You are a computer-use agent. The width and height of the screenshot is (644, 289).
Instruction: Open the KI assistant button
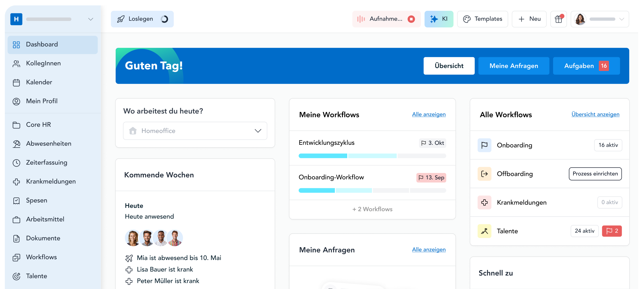[439, 19]
